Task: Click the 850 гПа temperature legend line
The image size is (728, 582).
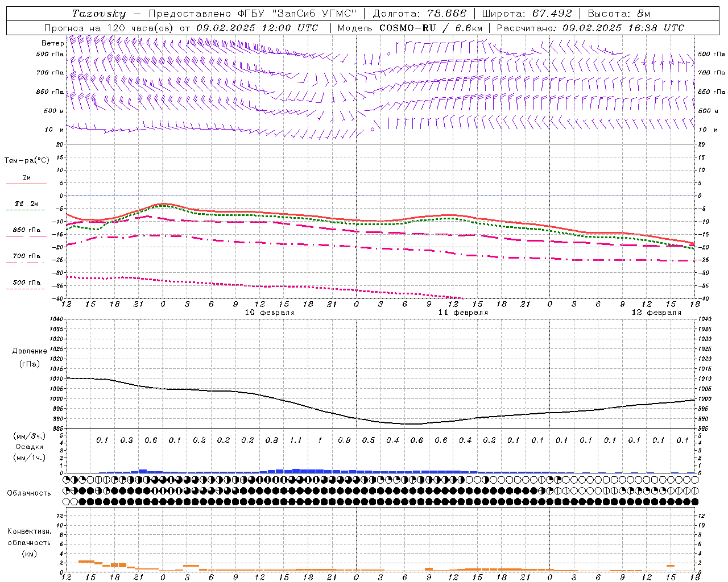Action: click(x=26, y=236)
